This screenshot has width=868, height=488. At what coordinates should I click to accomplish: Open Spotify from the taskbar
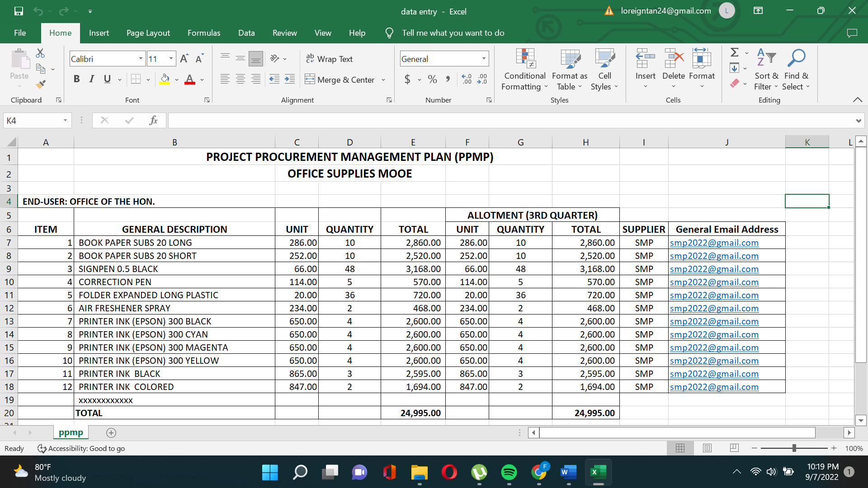coord(509,472)
